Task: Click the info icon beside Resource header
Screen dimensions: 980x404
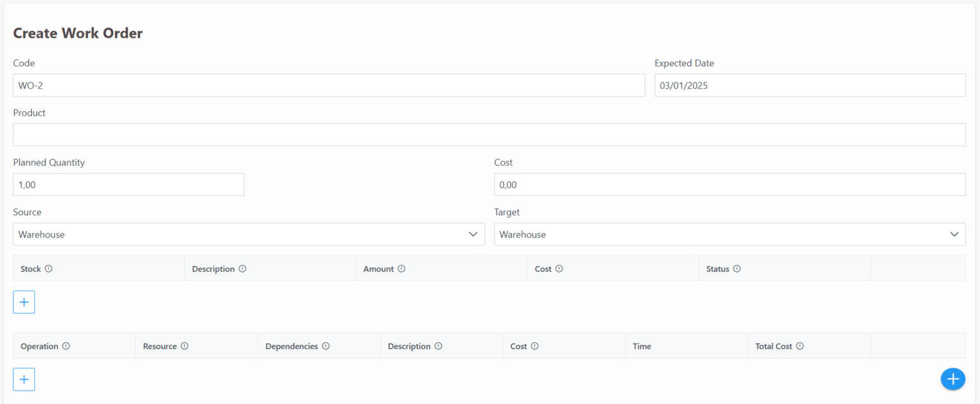Action: 185,346
